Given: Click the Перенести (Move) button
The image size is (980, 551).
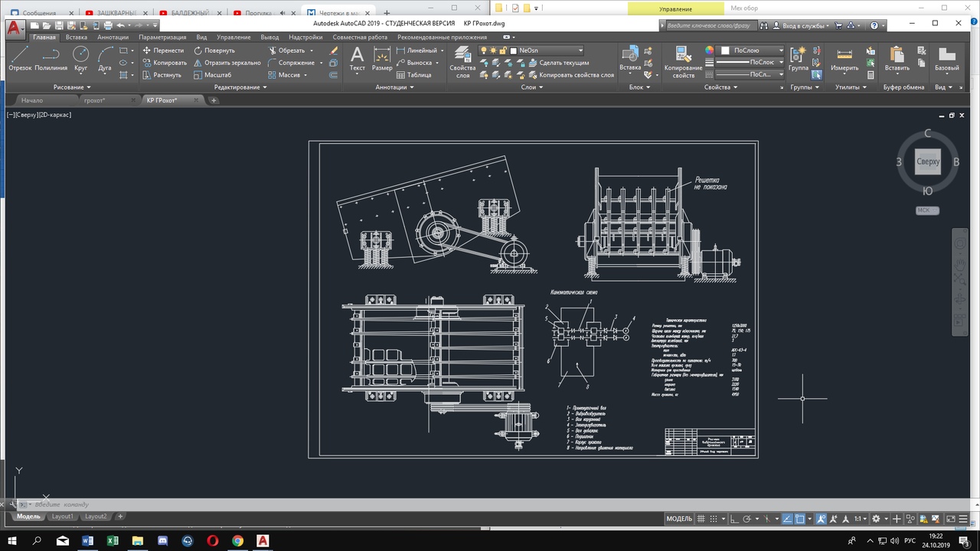Looking at the screenshot, I should (162, 51).
